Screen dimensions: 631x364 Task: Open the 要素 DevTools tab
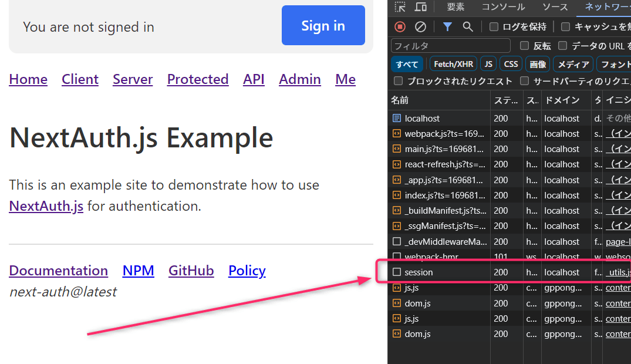[455, 7]
